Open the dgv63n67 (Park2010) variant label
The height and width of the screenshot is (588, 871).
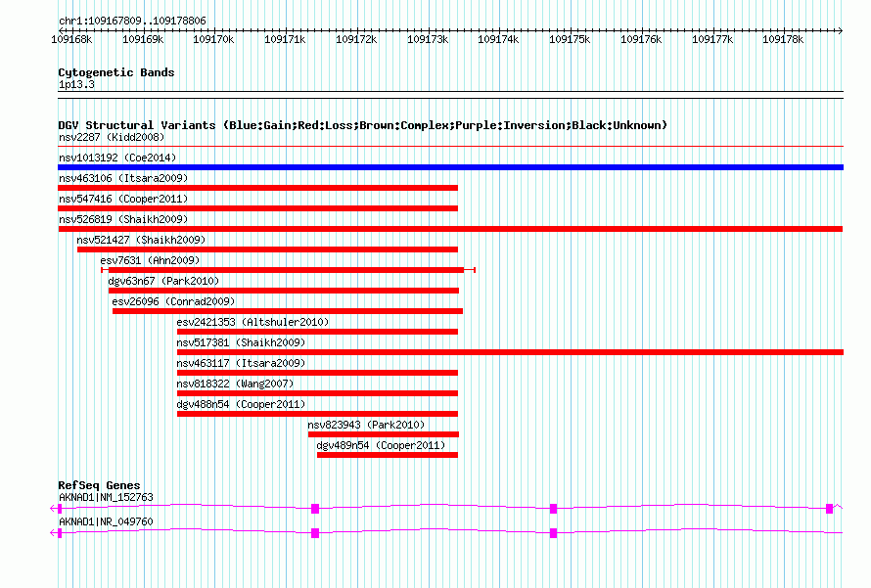(x=164, y=281)
